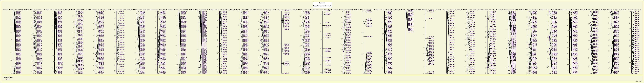Select the IWB1157 marker
Viewport: 644px width, 83px height.
click(x=287, y=73)
